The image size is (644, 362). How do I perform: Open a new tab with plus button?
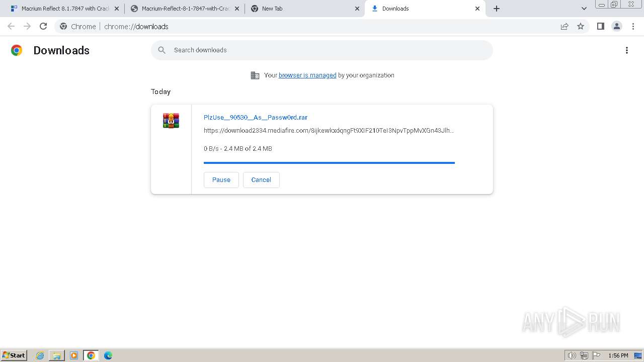point(497,9)
